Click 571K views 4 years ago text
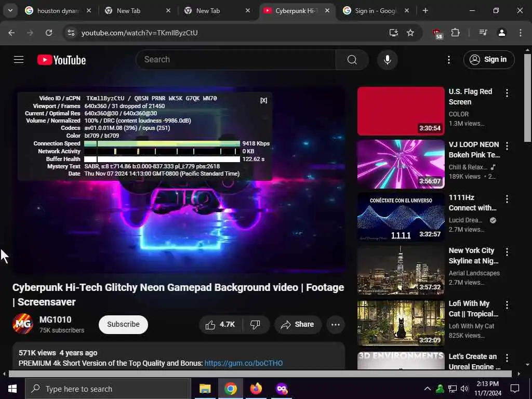 point(58,353)
